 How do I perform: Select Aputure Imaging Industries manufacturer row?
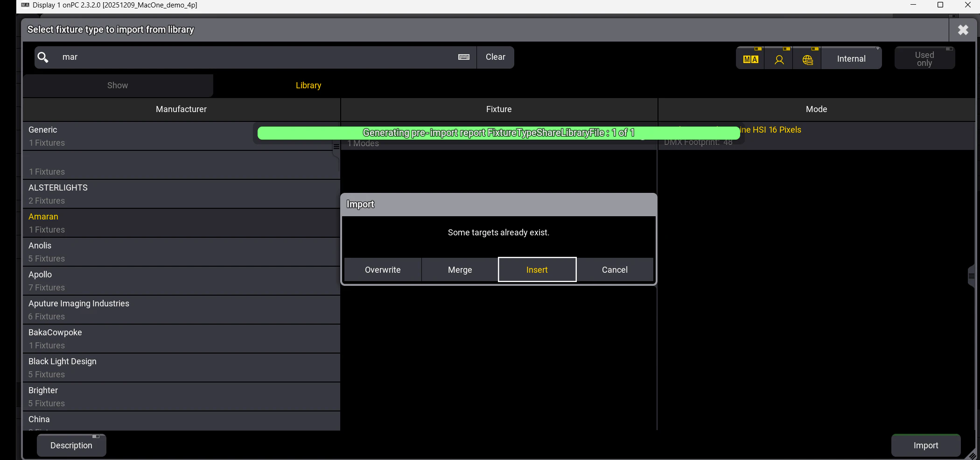click(182, 310)
